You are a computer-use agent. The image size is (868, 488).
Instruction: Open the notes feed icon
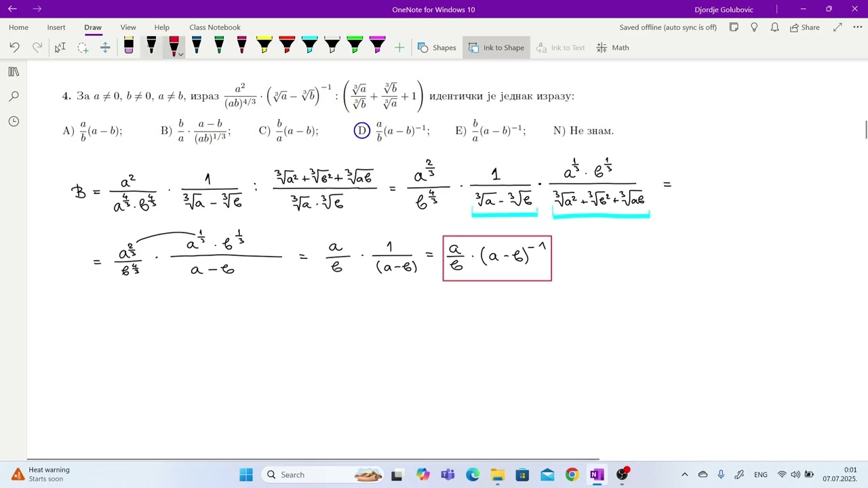734,27
